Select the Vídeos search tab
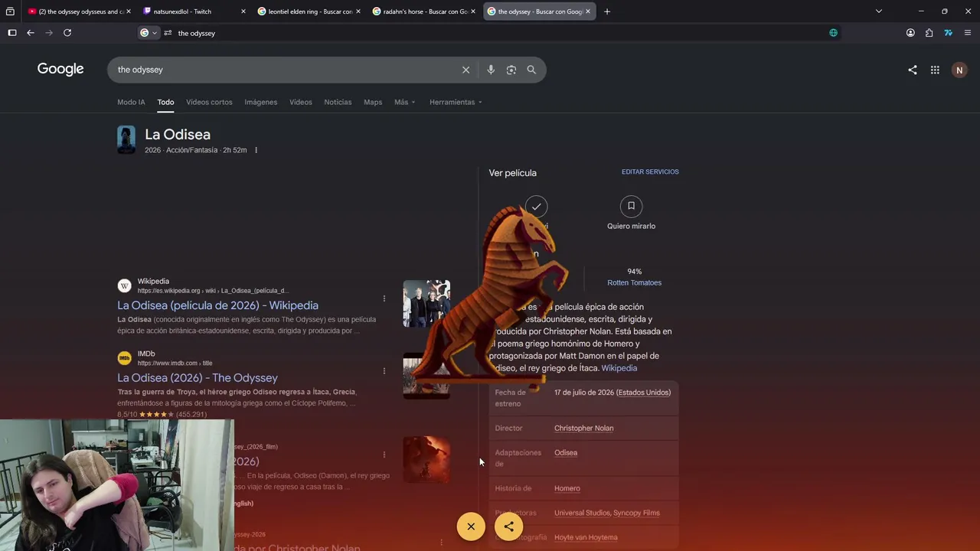The width and height of the screenshot is (980, 551). [x=301, y=102]
